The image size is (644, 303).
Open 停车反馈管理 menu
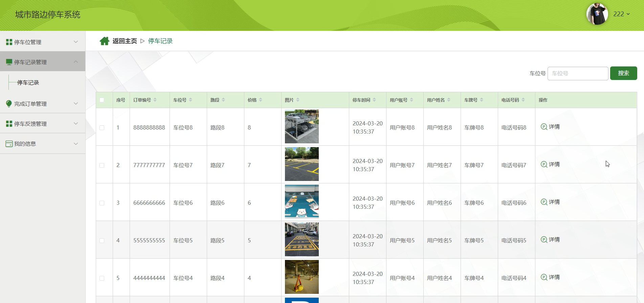[x=43, y=123]
